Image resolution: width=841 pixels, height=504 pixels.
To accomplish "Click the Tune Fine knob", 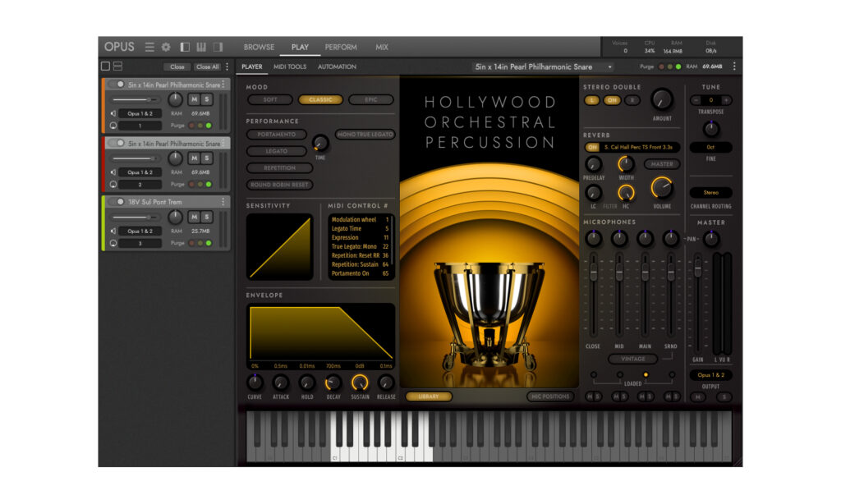I will click(711, 129).
